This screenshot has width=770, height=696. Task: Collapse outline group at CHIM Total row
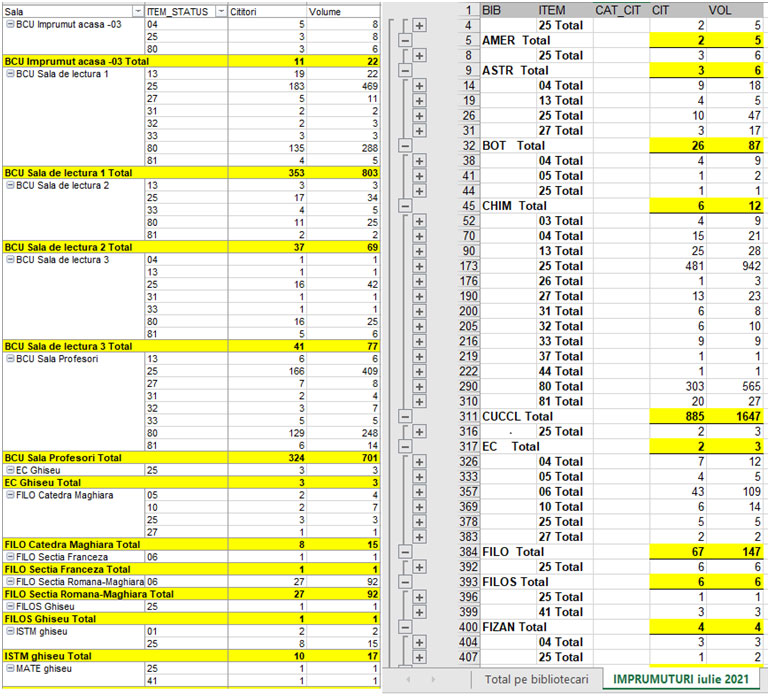click(x=405, y=206)
